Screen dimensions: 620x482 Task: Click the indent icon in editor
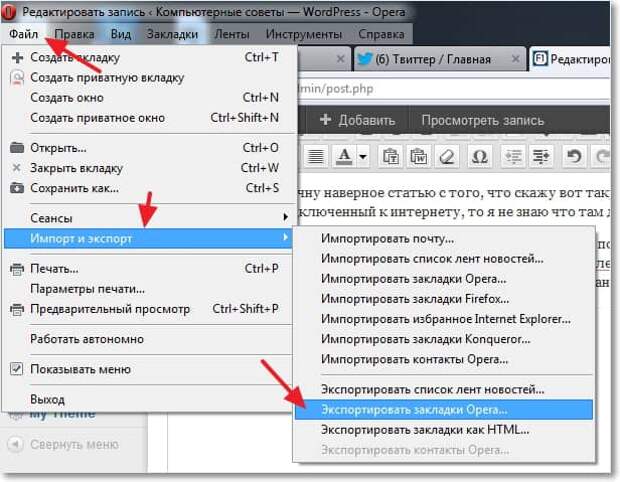(541, 157)
